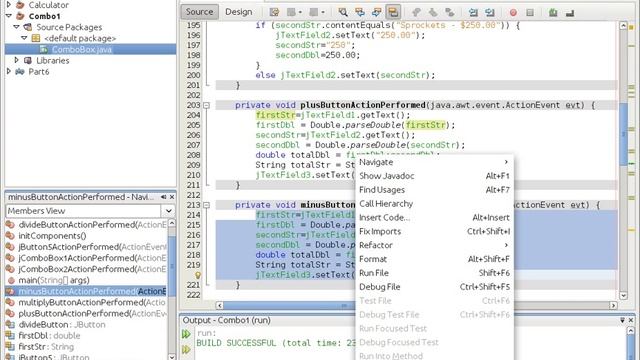The image size is (640, 360).
Task: Click lightbulb hint icon in editor gutter
Action: [198, 275]
